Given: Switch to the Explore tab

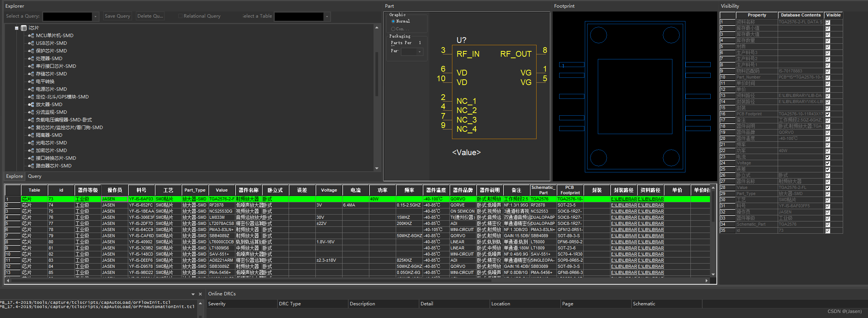Looking at the screenshot, I should click(x=15, y=176).
